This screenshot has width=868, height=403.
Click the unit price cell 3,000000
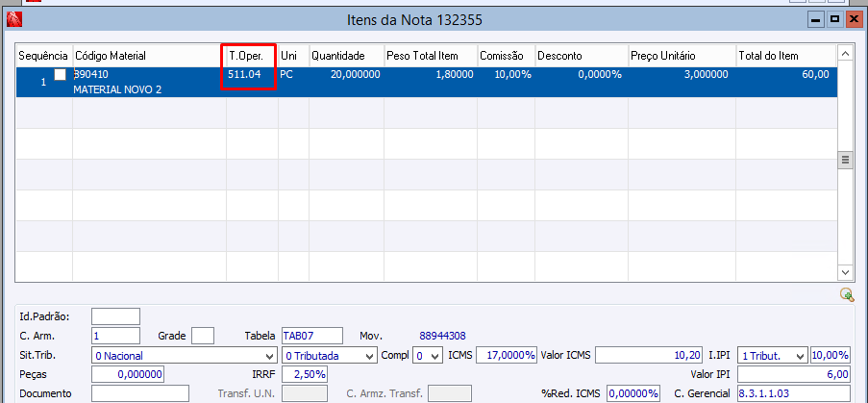pos(707,74)
